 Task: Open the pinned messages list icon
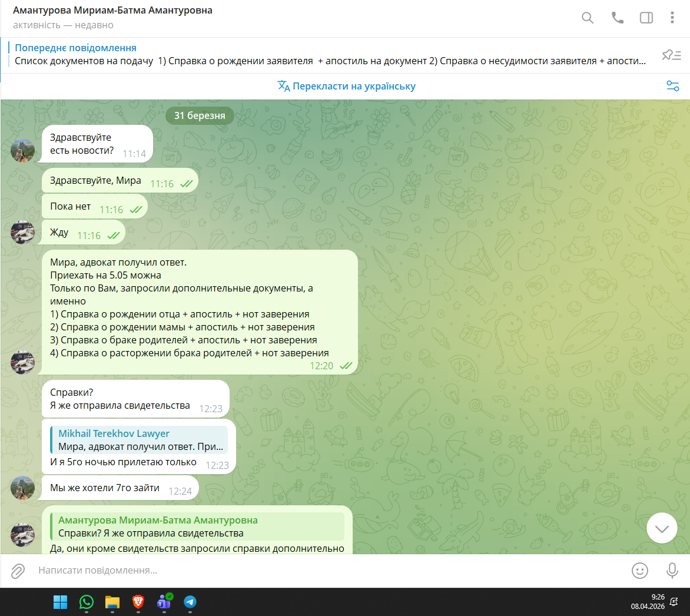pos(672,55)
